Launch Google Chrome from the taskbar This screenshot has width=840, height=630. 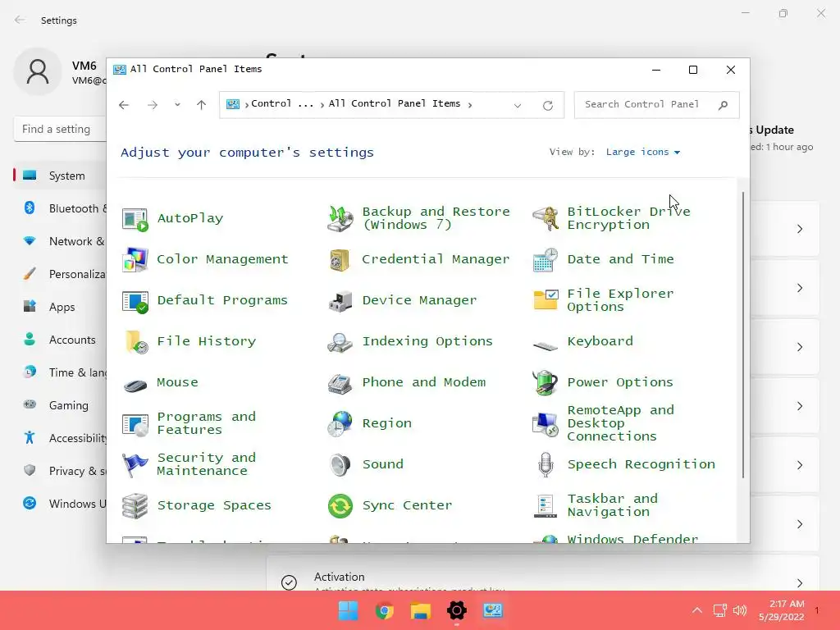coord(384,610)
